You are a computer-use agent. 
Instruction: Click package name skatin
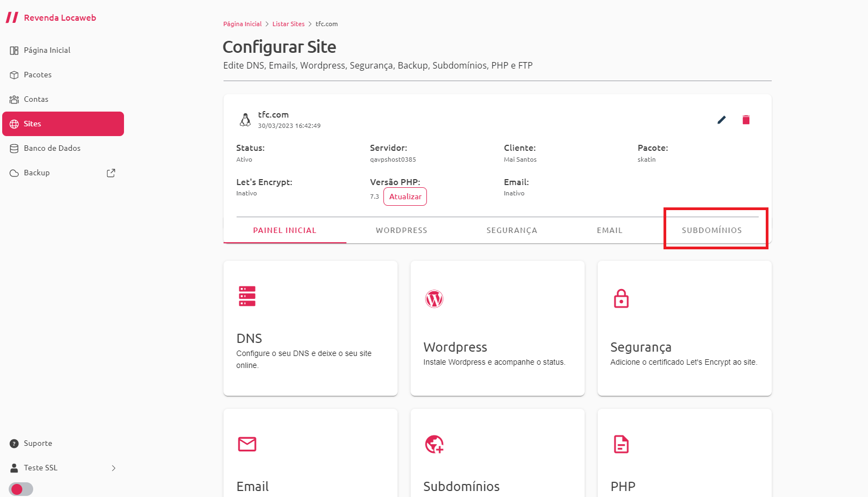click(x=647, y=159)
